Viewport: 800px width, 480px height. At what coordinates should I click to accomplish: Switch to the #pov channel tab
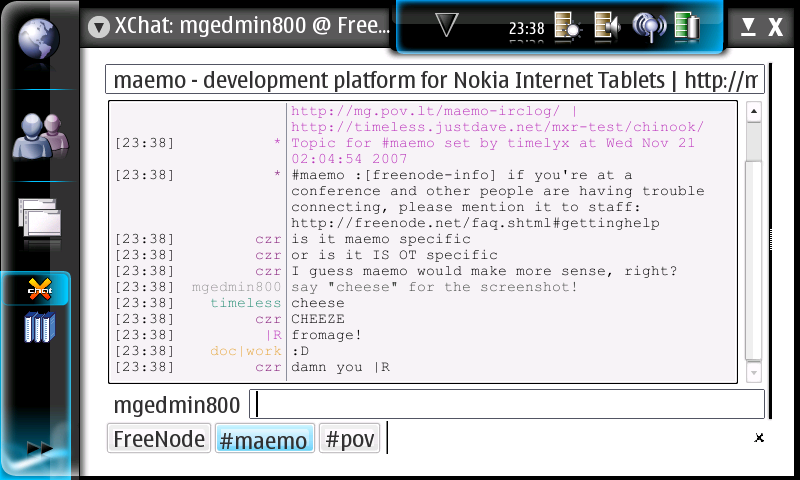(x=349, y=439)
